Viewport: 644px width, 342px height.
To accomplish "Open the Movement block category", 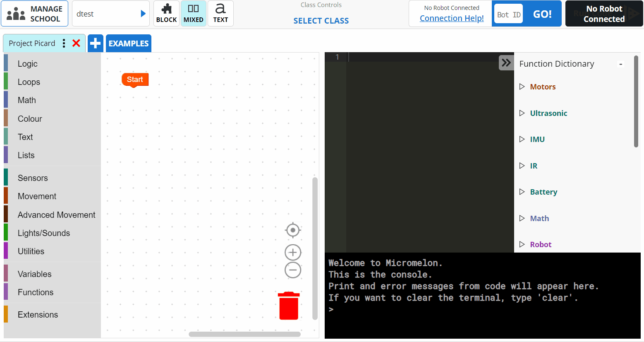I will tap(37, 196).
